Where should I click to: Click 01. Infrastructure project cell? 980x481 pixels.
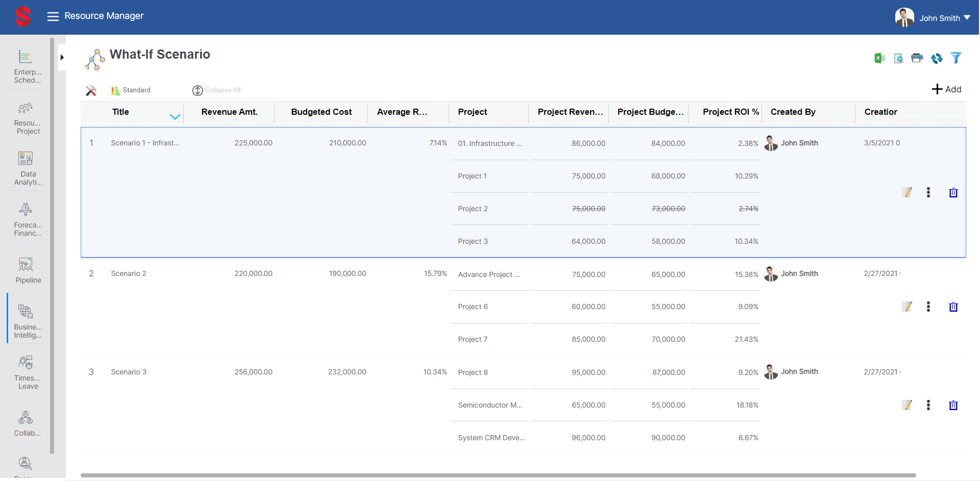click(490, 144)
